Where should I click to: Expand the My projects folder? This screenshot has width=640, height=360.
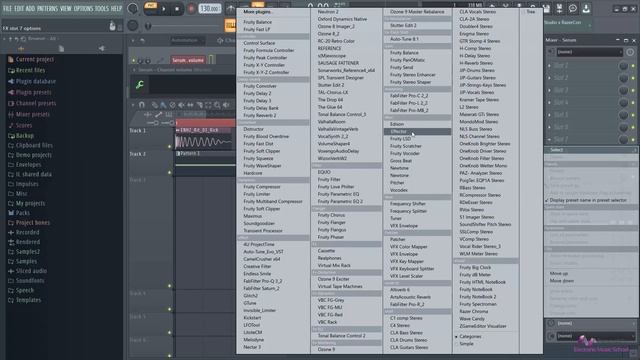pyautogui.click(x=30, y=203)
